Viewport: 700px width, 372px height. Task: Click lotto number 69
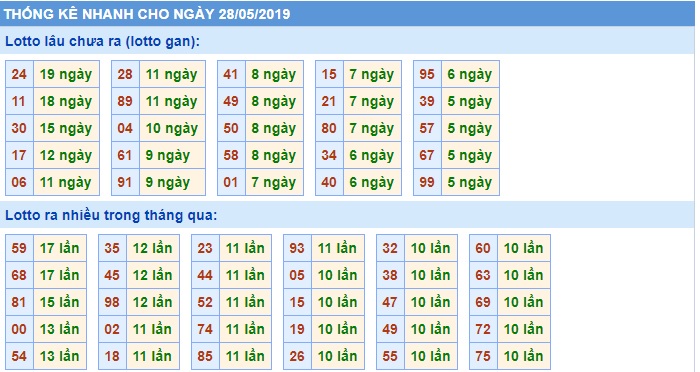483,302
